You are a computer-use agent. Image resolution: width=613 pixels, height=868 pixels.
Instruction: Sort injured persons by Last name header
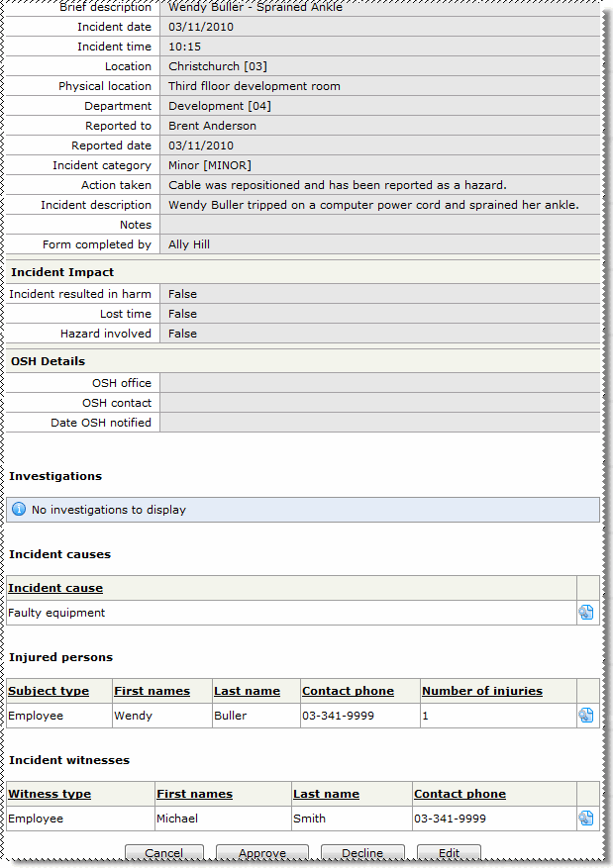(248, 691)
